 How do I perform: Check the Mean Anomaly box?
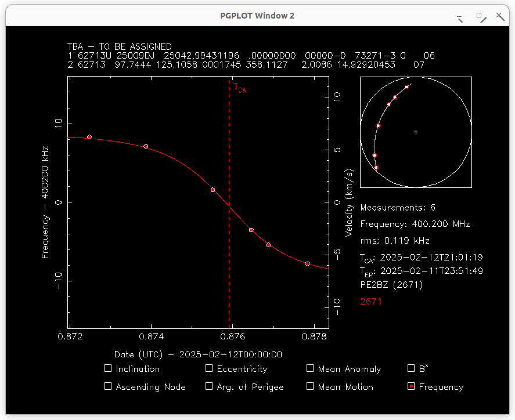[x=310, y=368]
